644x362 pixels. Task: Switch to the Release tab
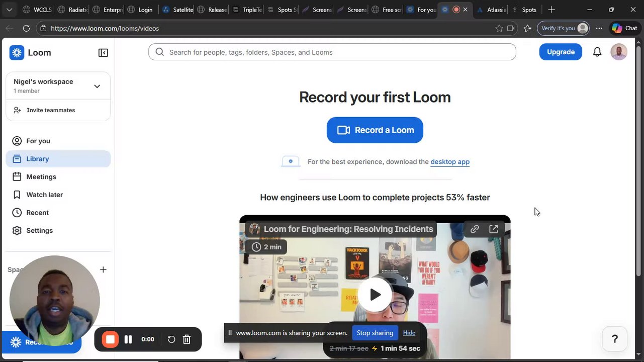[212, 10]
